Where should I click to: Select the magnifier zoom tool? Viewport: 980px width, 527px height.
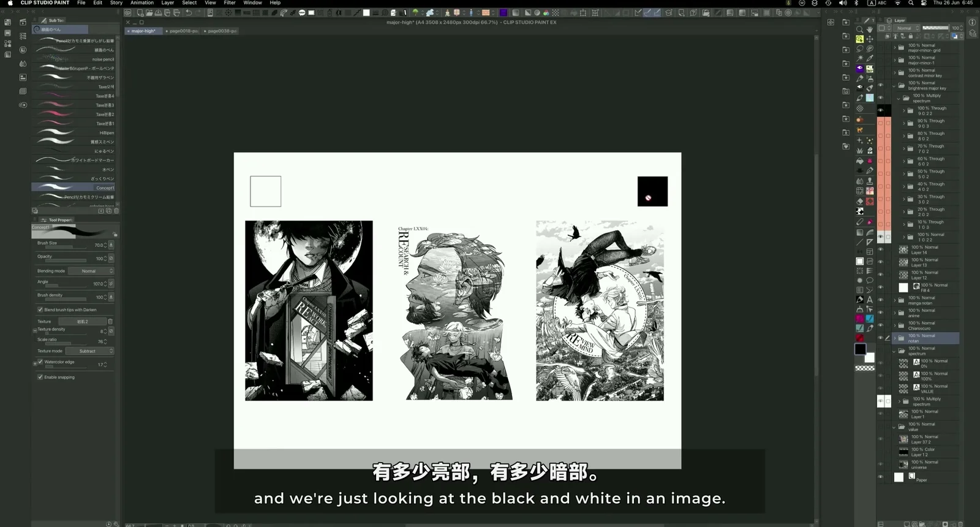[859, 29]
